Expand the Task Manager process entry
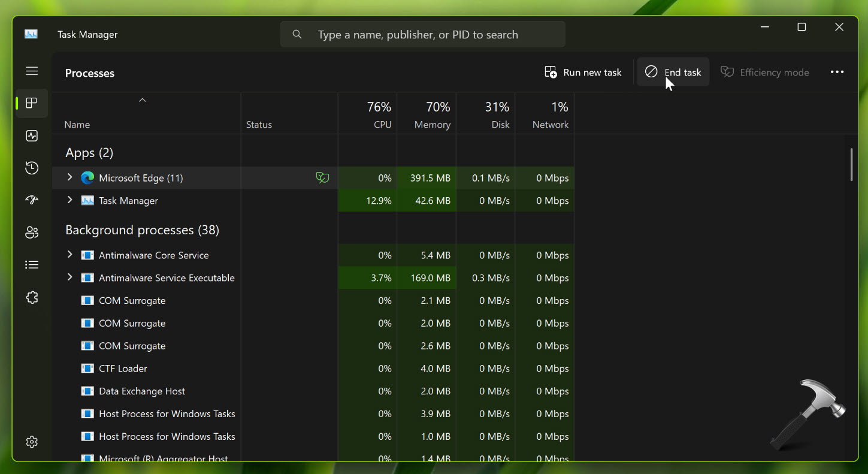The height and width of the screenshot is (474, 868). tap(69, 200)
